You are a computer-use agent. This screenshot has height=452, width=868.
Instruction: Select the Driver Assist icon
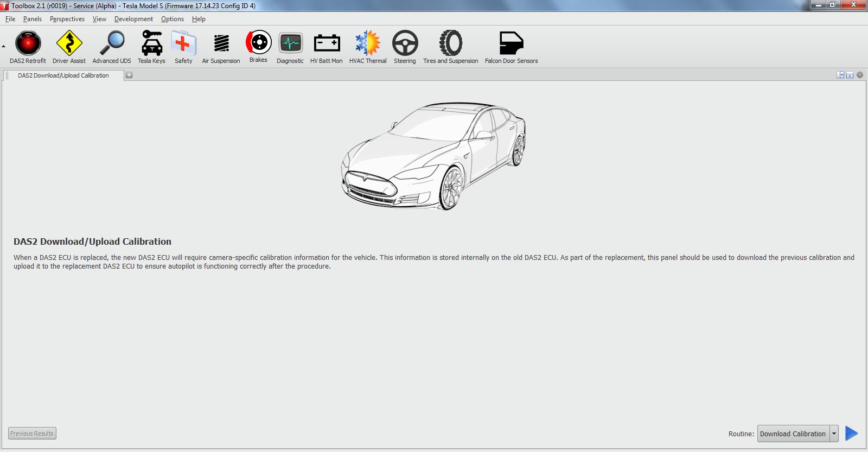coord(69,43)
